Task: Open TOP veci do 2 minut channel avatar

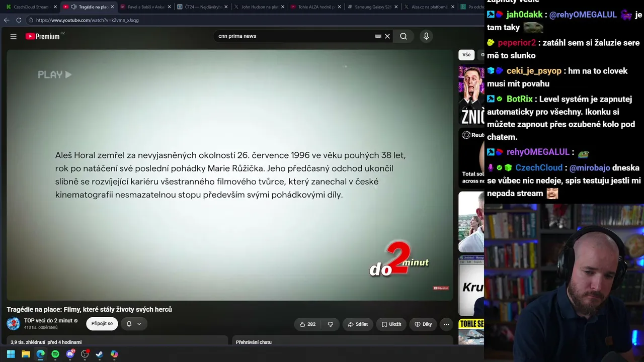Action: (x=14, y=324)
